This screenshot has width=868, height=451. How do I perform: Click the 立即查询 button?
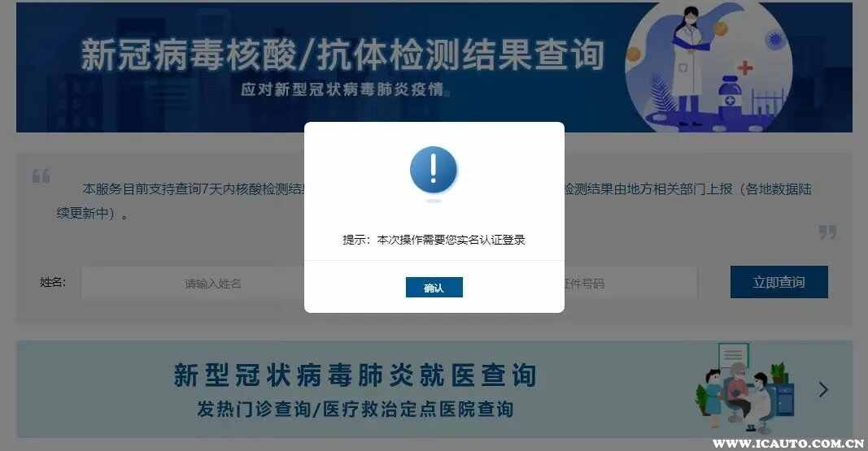[x=779, y=282]
